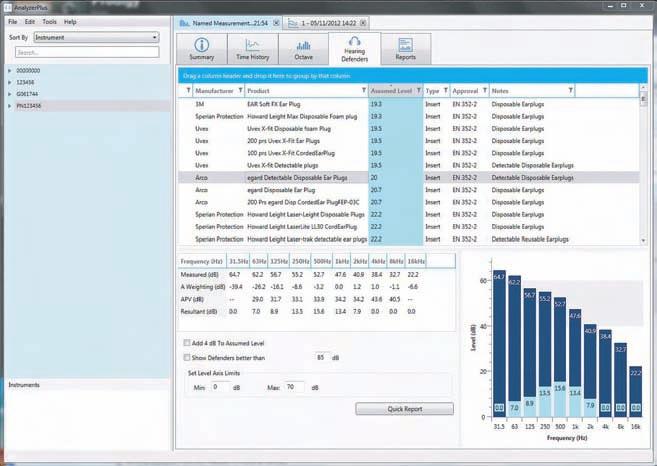Open the Tools menu

(49, 22)
